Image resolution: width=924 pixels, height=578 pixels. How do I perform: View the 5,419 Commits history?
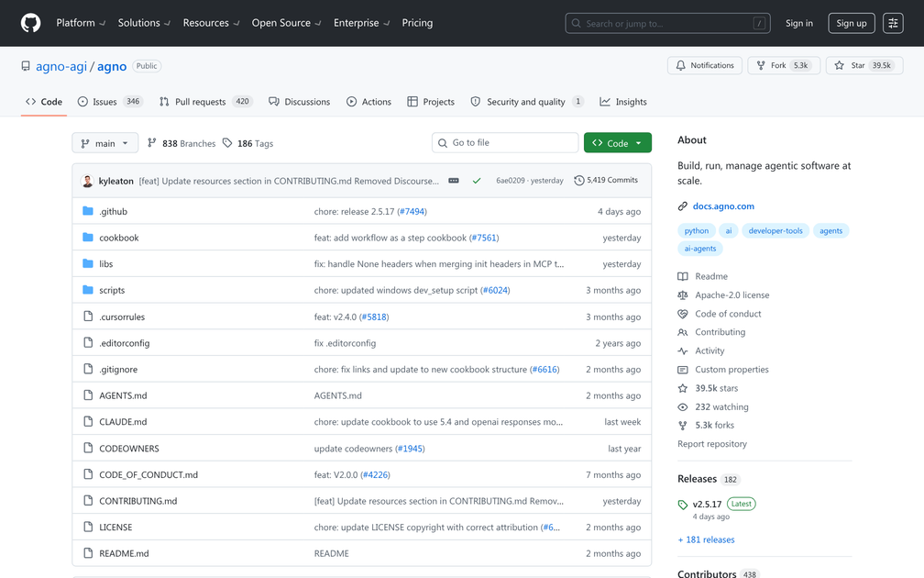click(x=606, y=181)
